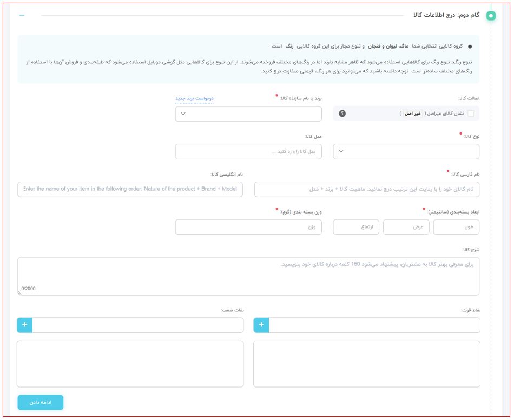Click the green step indicator circle of گام دوم
The height and width of the screenshot is (420, 514).
pyautogui.click(x=491, y=15)
